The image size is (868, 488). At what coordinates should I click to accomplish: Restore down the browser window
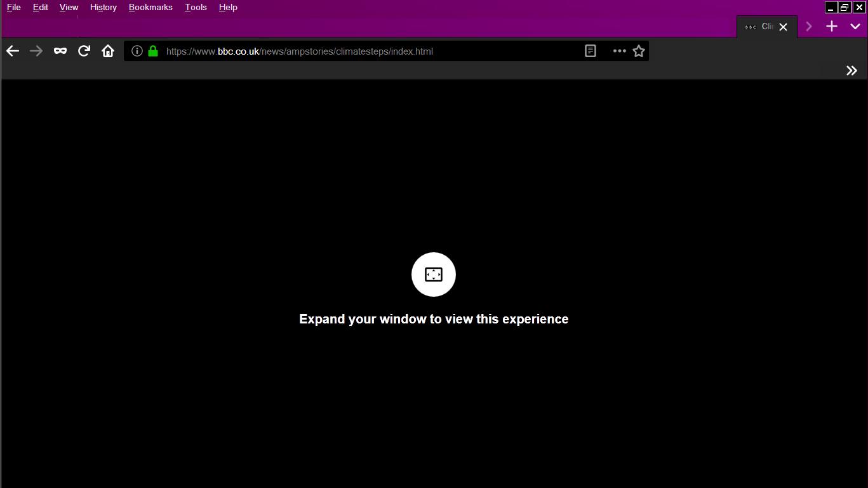[x=845, y=8]
